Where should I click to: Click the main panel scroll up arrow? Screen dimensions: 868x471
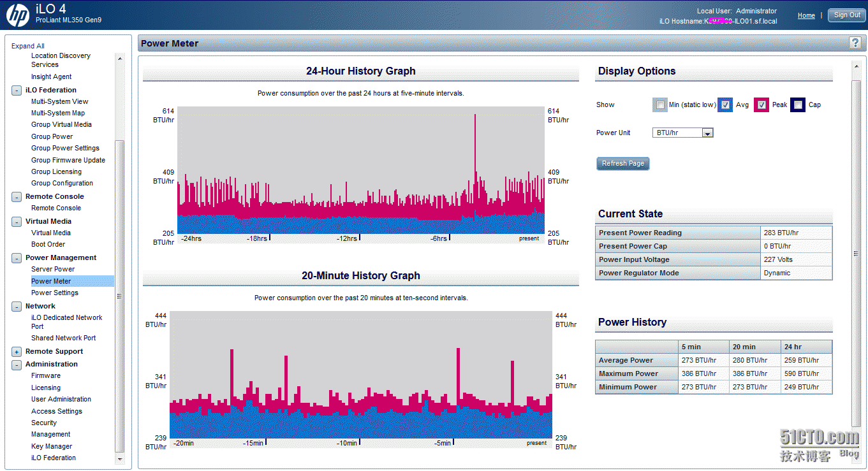(x=856, y=65)
